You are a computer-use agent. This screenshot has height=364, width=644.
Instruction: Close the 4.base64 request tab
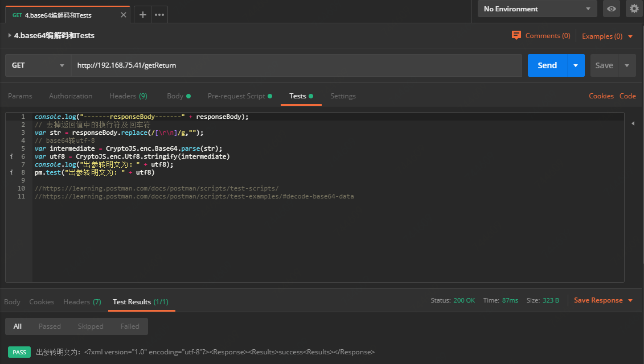(124, 15)
